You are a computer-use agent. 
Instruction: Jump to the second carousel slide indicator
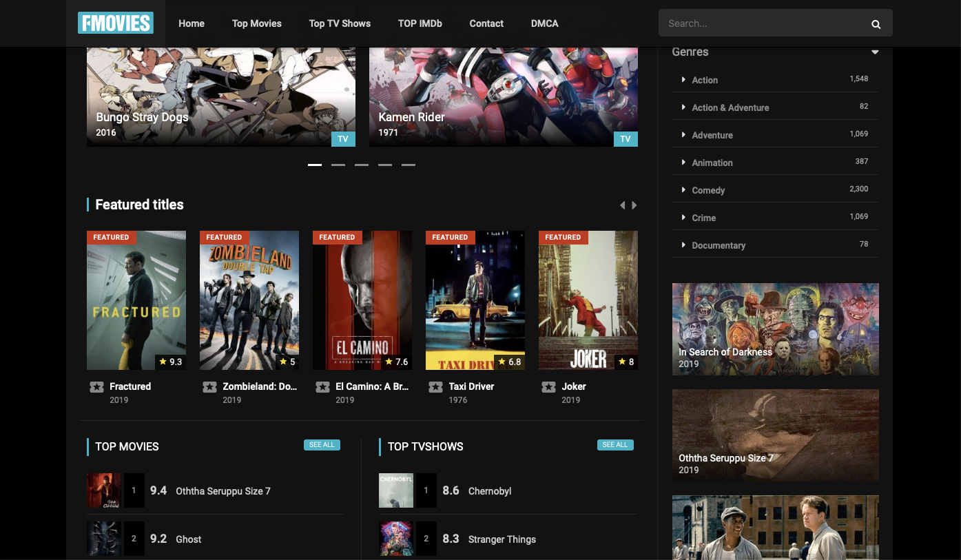click(x=338, y=165)
